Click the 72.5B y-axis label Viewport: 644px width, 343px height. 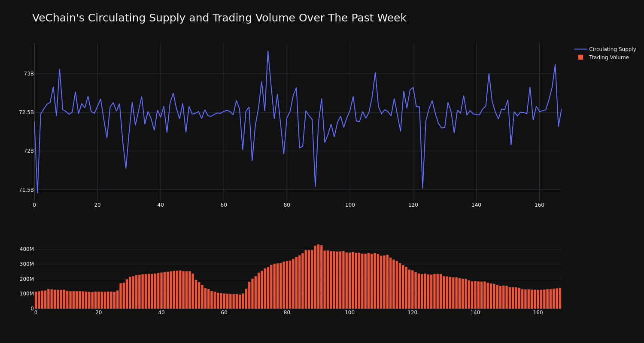(x=26, y=112)
